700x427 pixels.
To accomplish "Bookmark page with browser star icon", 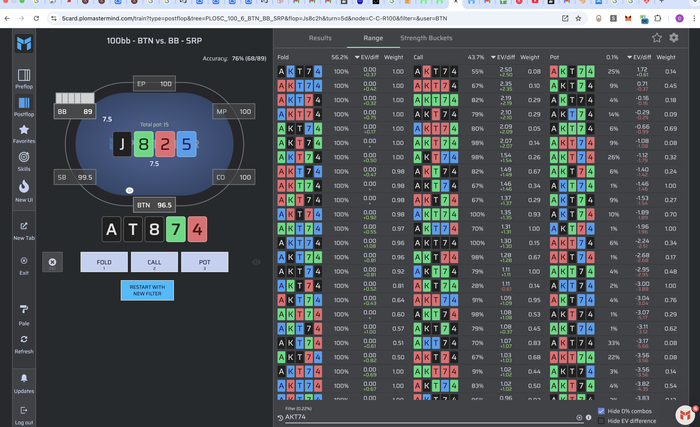I will 579,18.
